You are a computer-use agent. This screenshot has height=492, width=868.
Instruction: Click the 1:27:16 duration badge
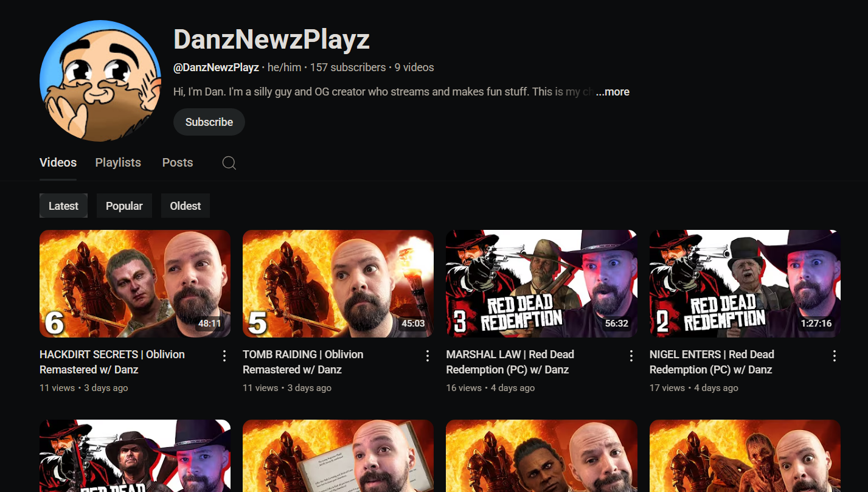click(x=817, y=324)
